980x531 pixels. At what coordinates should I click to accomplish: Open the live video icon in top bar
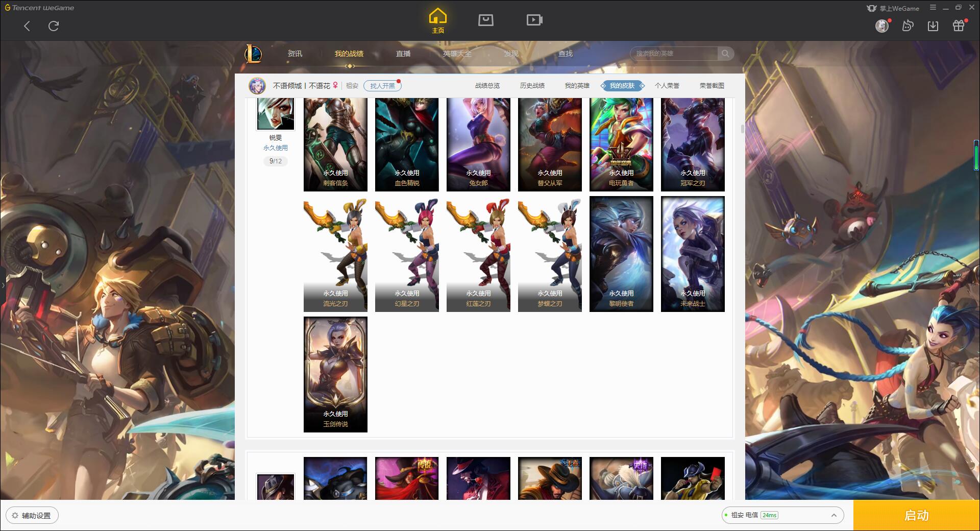click(534, 20)
